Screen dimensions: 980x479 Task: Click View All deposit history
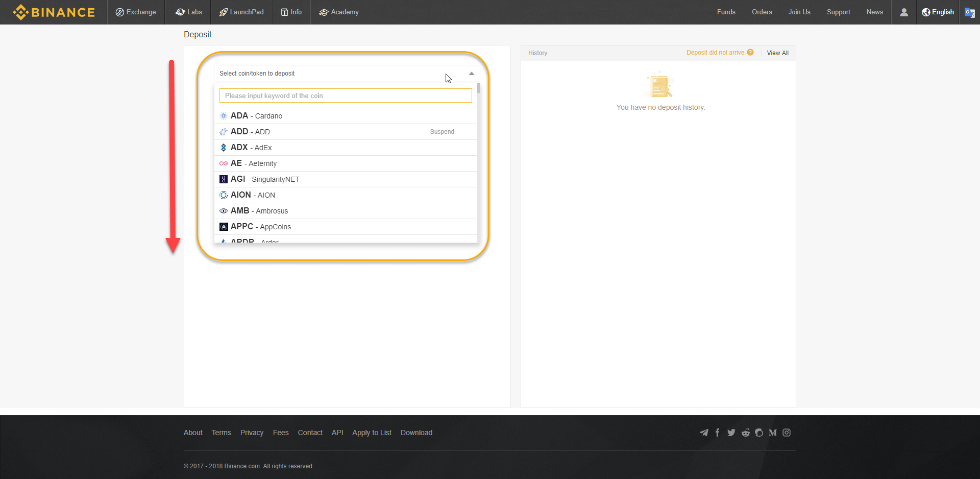point(778,53)
